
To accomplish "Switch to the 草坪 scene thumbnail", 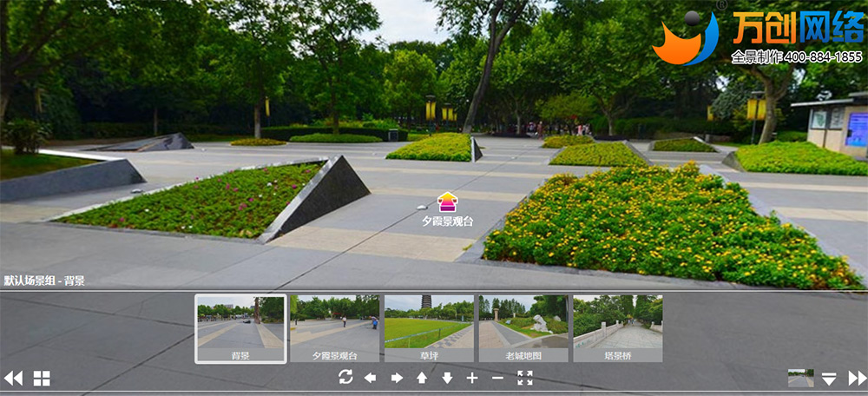I will point(429,328).
